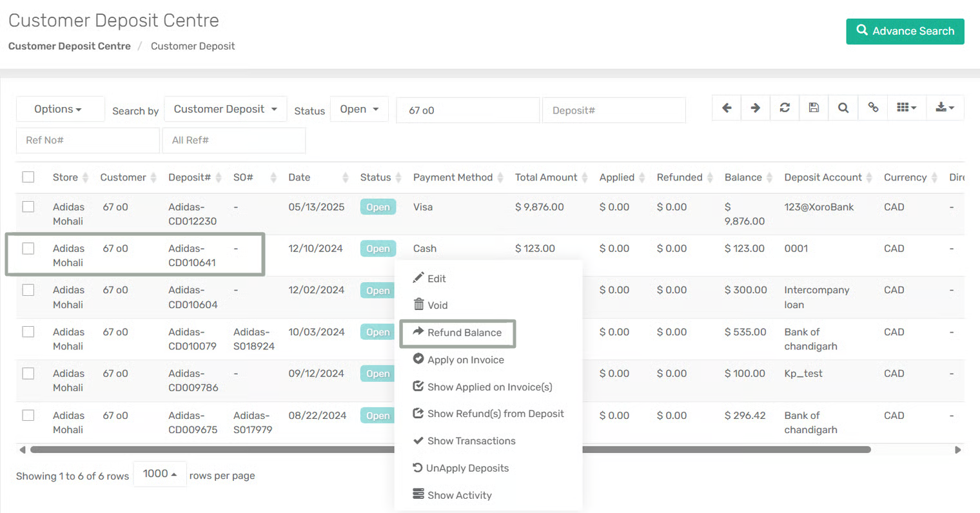
Task: Open the Options dropdown
Action: [x=59, y=110]
